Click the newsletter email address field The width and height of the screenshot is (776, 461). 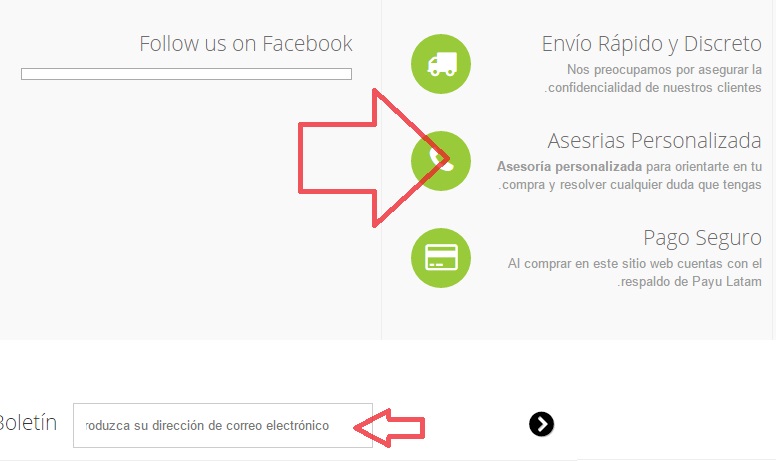point(223,425)
